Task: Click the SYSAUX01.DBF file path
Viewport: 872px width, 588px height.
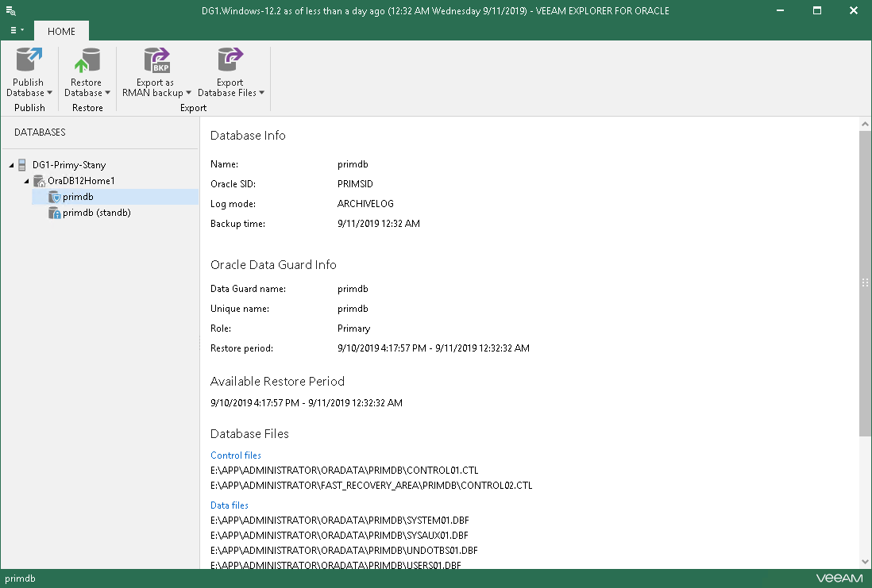Action: tap(339, 535)
